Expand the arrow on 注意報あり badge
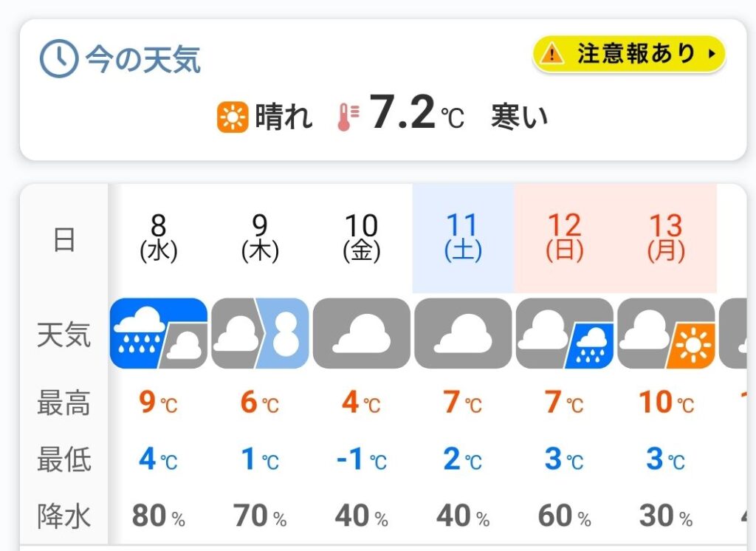The width and height of the screenshot is (756, 551). (x=711, y=54)
